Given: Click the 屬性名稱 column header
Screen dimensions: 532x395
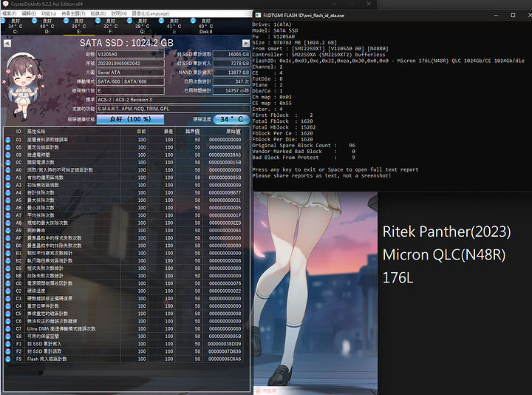Looking at the screenshot, I should pyautogui.click(x=36, y=132).
